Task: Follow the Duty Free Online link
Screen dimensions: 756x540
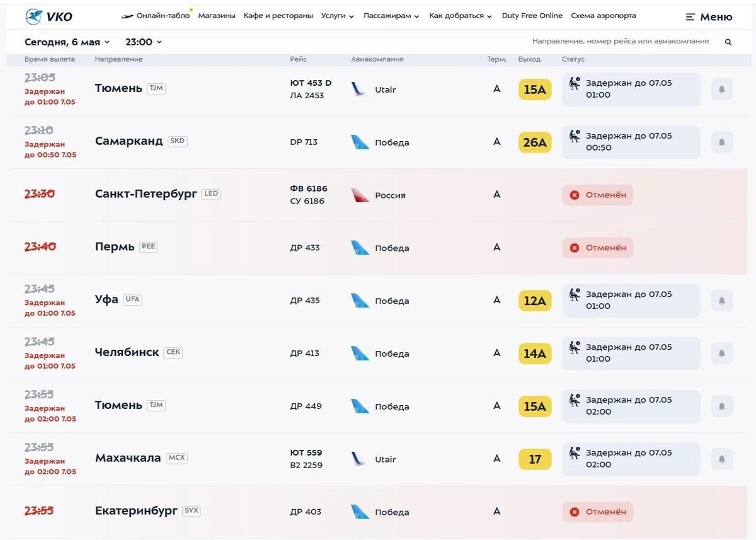Action: pos(532,16)
